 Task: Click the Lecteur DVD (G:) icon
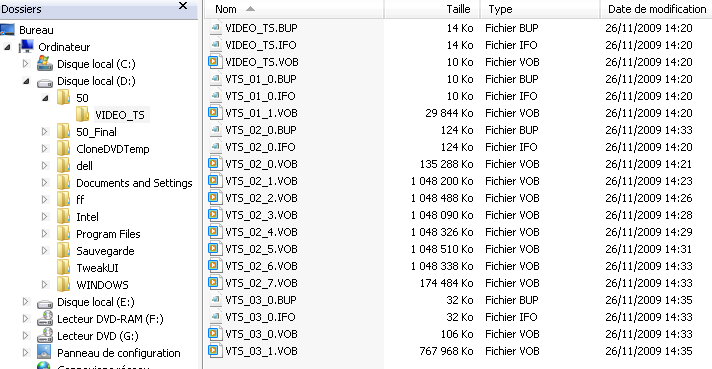coord(44,335)
